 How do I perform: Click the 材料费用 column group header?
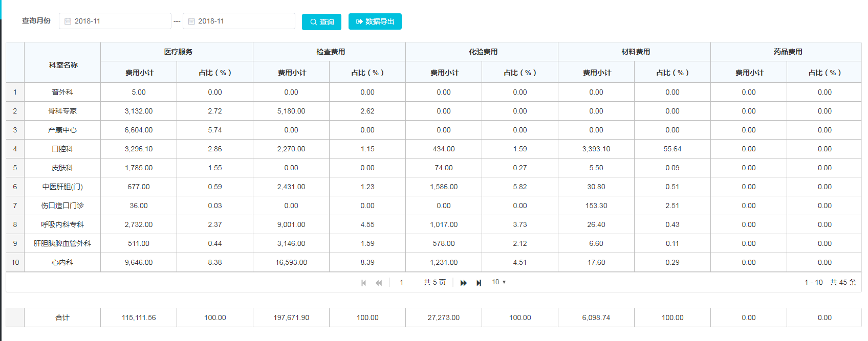coord(636,52)
